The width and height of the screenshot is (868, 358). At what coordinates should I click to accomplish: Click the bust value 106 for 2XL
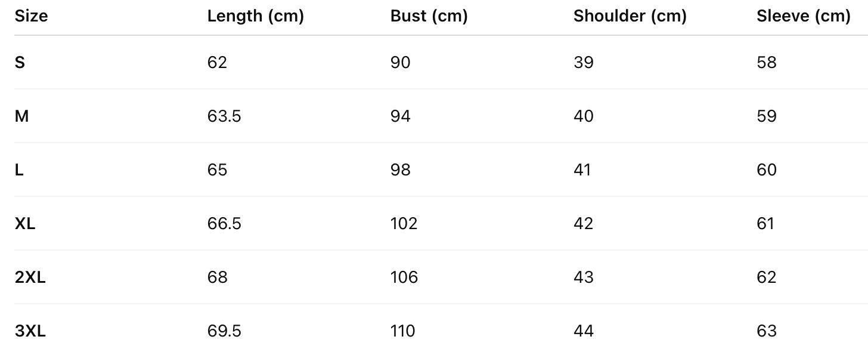pos(404,277)
